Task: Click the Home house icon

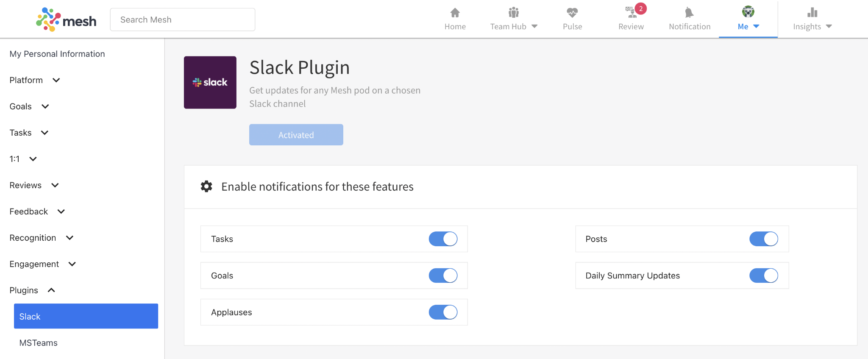Action: 455,13
